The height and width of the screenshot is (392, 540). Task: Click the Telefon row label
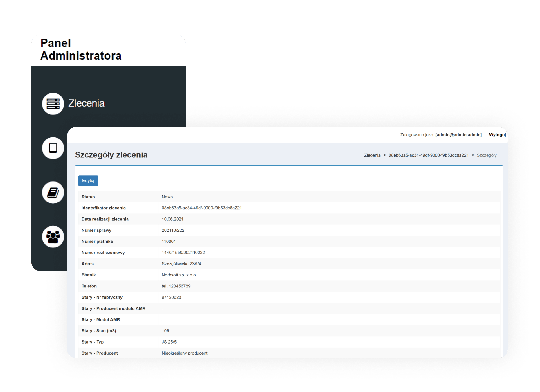pos(89,286)
